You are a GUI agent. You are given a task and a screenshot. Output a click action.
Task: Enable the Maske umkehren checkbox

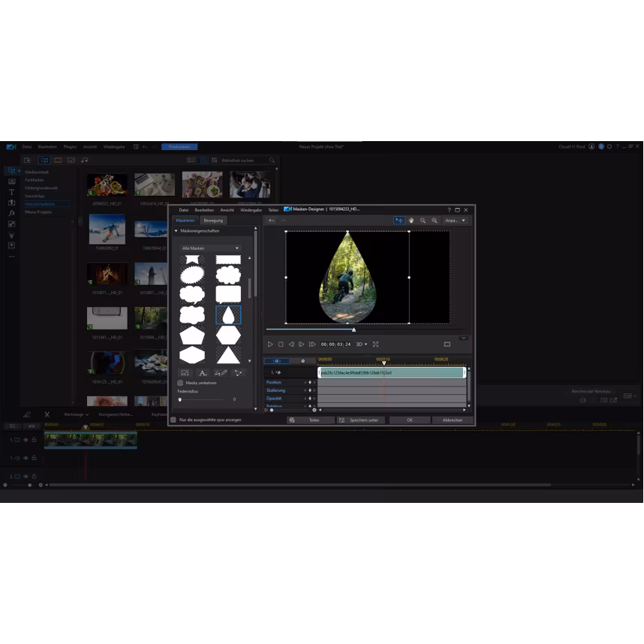180,383
